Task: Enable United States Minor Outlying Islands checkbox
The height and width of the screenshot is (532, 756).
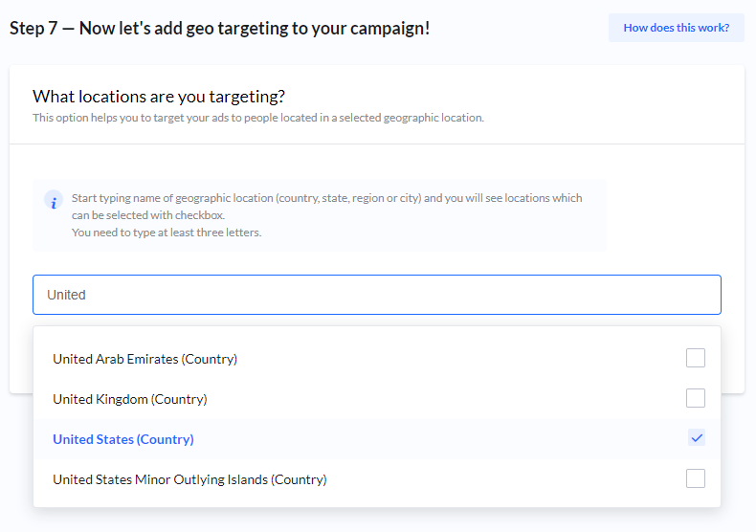Action: (696, 478)
